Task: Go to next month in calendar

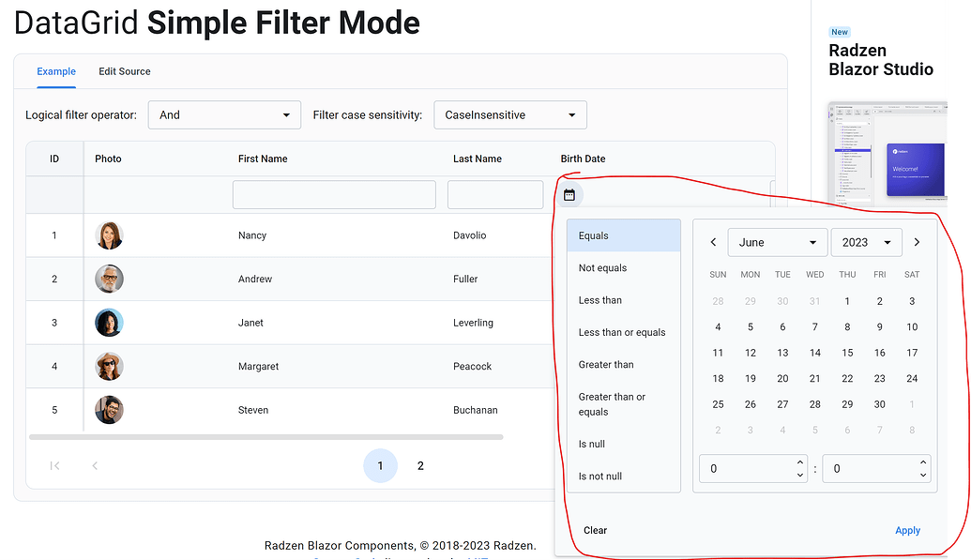Action: pos(918,242)
